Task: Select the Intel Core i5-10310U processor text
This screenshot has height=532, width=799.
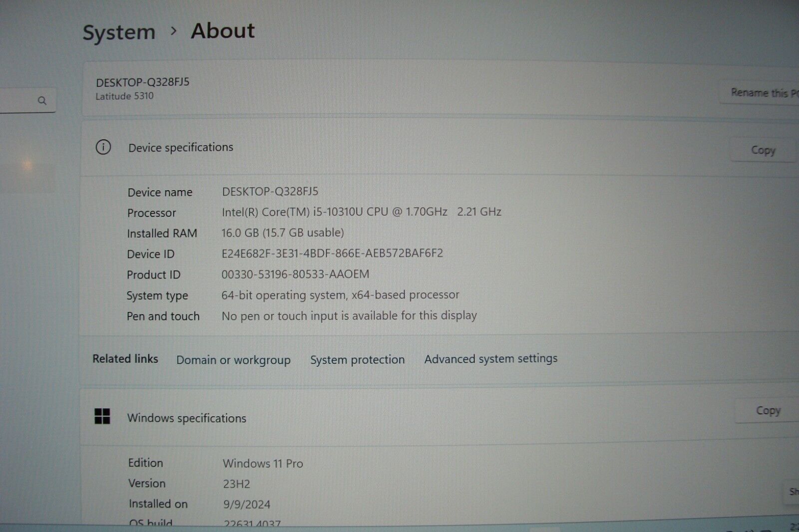Action: pos(362,212)
